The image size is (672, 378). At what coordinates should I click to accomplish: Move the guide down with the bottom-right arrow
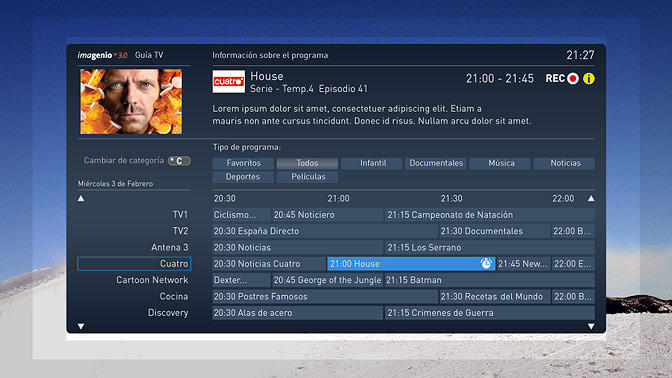pyautogui.click(x=591, y=327)
